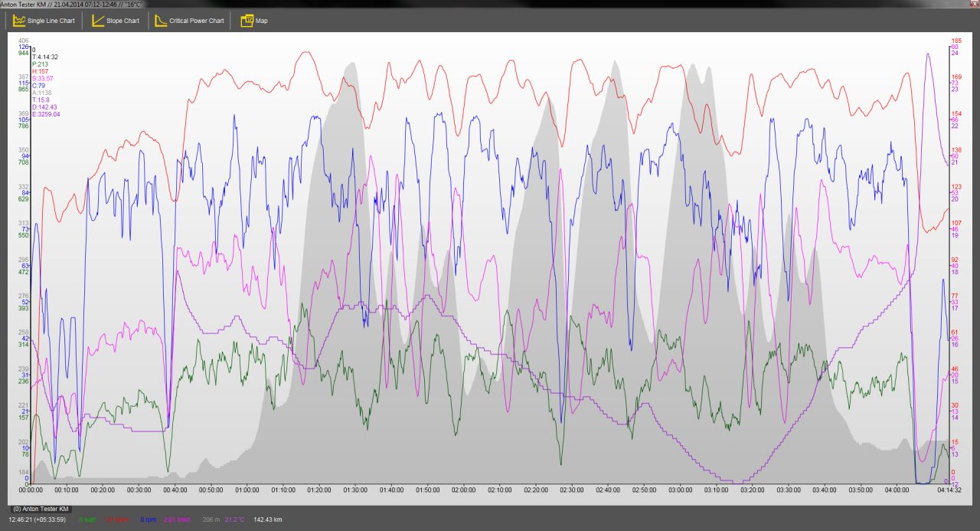
Task: Select the '(0) Anton Tester KM' tab
Action: (x=41, y=509)
